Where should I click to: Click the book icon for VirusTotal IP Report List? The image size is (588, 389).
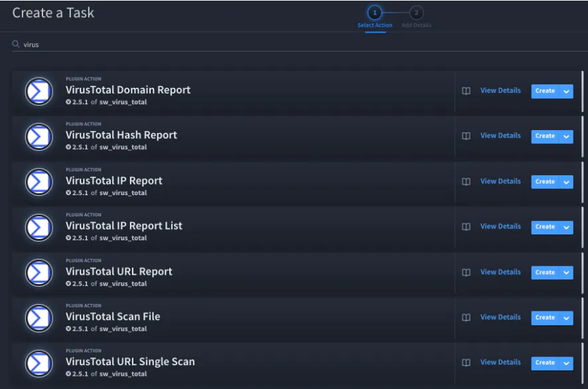(466, 226)
